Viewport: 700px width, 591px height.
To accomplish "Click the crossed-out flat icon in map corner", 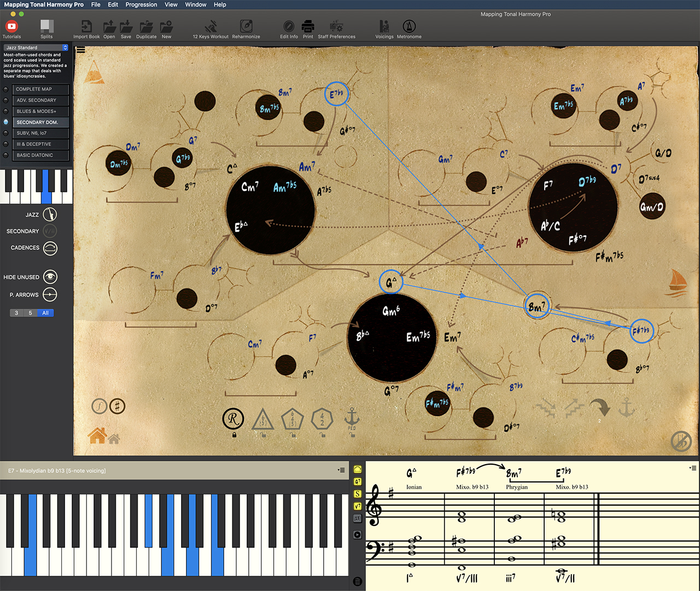I will (681, 441).
